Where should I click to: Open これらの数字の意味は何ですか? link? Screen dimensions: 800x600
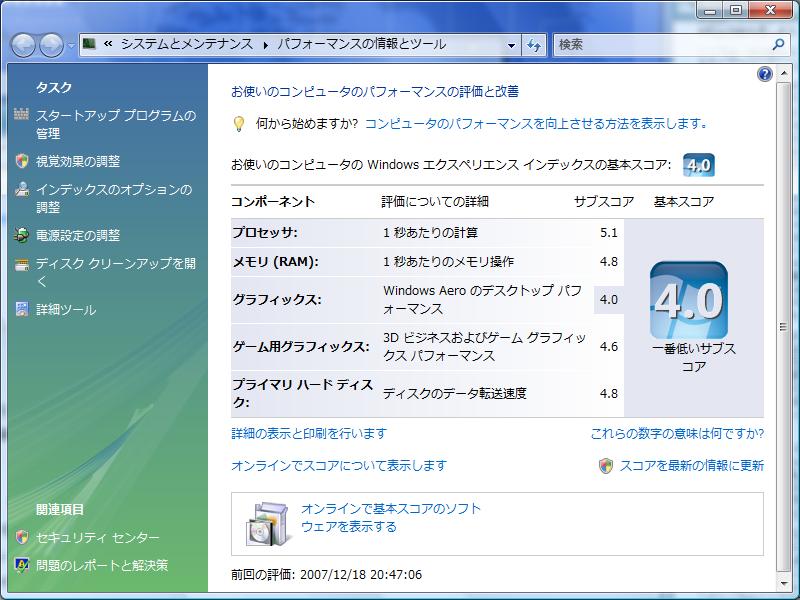point(677,434)
